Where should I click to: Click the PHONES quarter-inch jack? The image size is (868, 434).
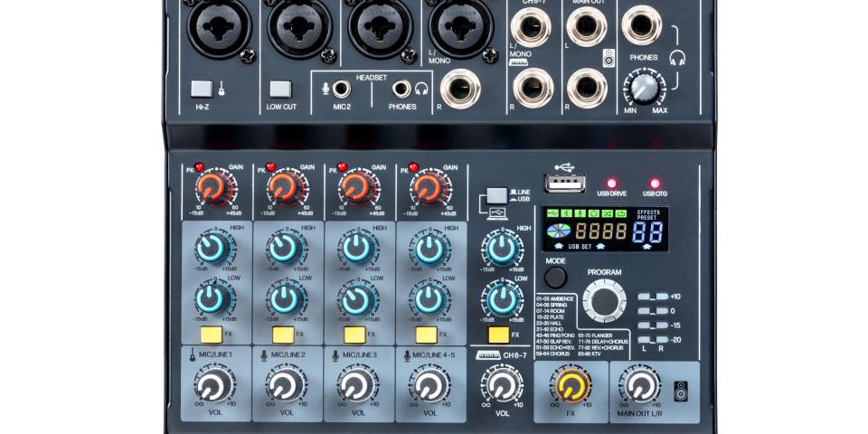point(642,25)
